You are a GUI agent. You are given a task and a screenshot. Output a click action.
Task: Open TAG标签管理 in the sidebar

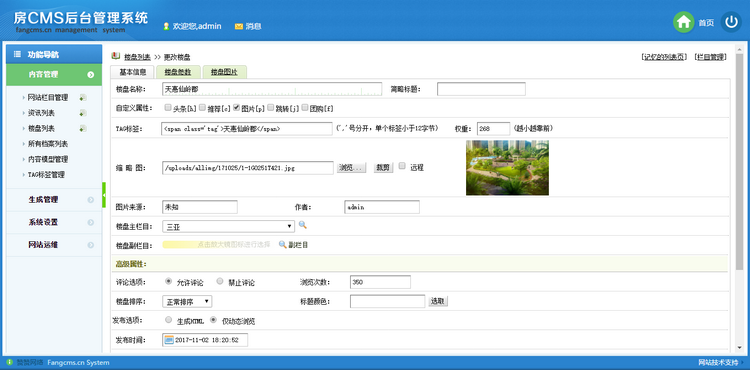pyautogui.click(x=46, y=175)
